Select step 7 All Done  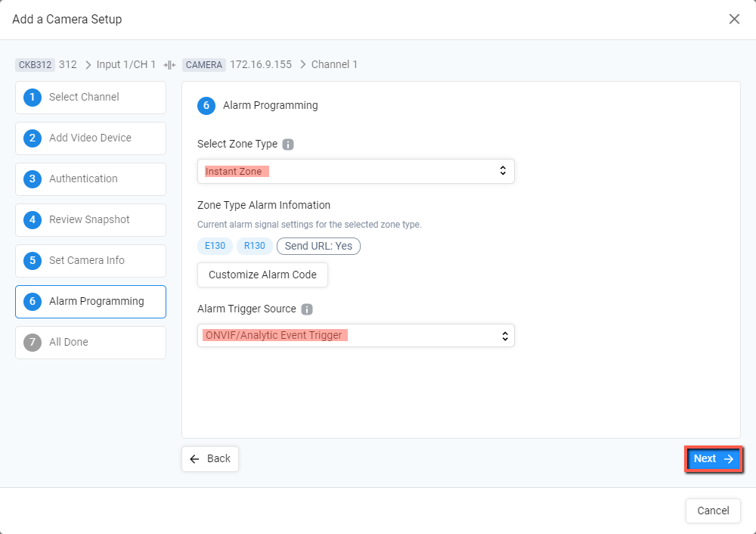pyautogui.click(x=91, y=343)
